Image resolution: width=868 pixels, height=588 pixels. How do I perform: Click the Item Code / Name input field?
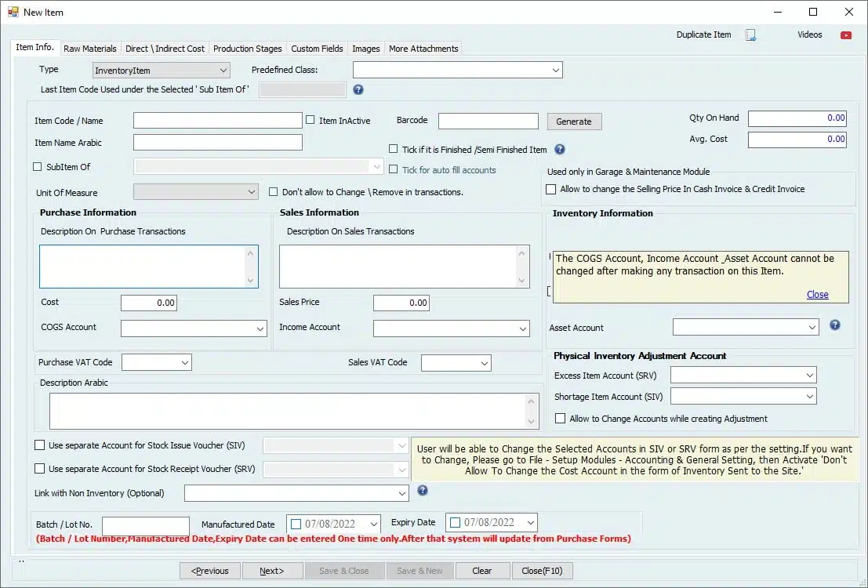217,121
